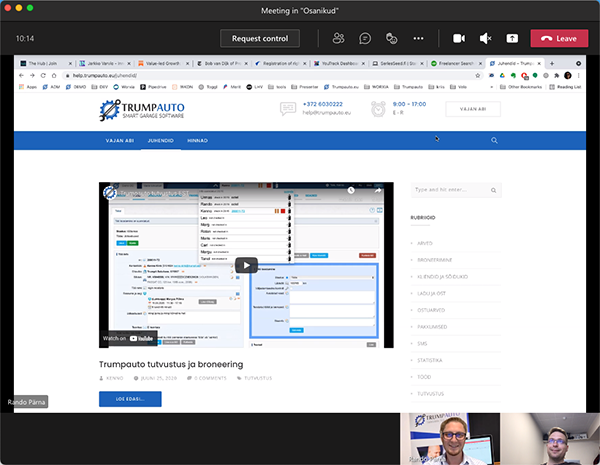Open the Reading List
600x465 pixels.
565,87
